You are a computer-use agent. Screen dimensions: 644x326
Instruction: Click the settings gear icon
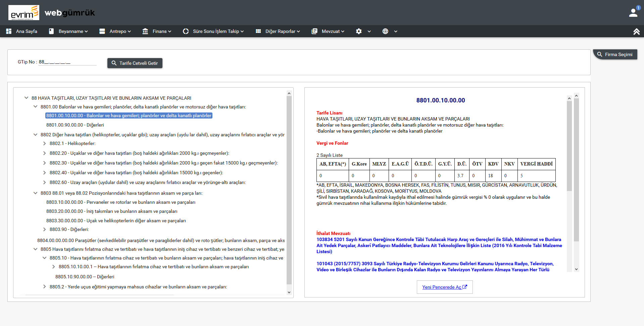point(359,31)
